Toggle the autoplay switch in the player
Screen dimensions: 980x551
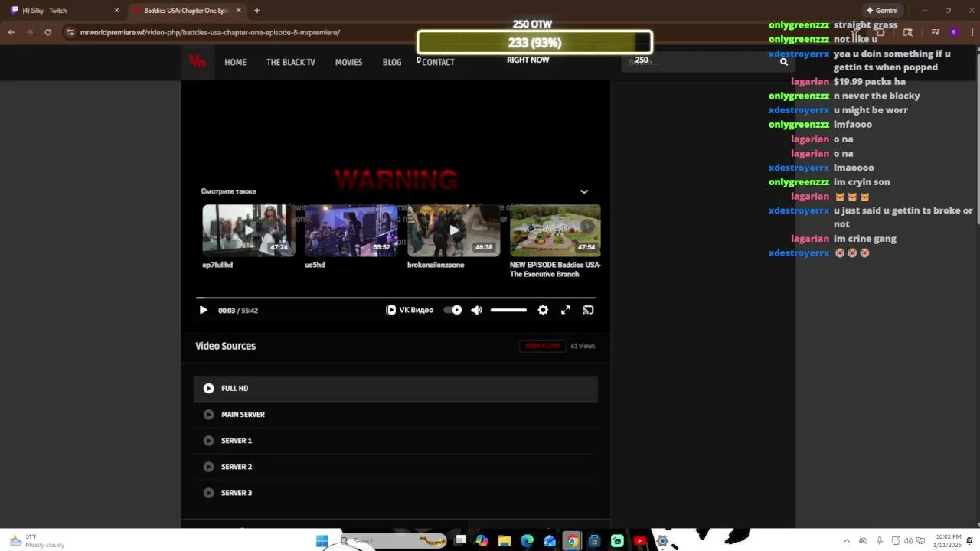[x=453, y=310]
